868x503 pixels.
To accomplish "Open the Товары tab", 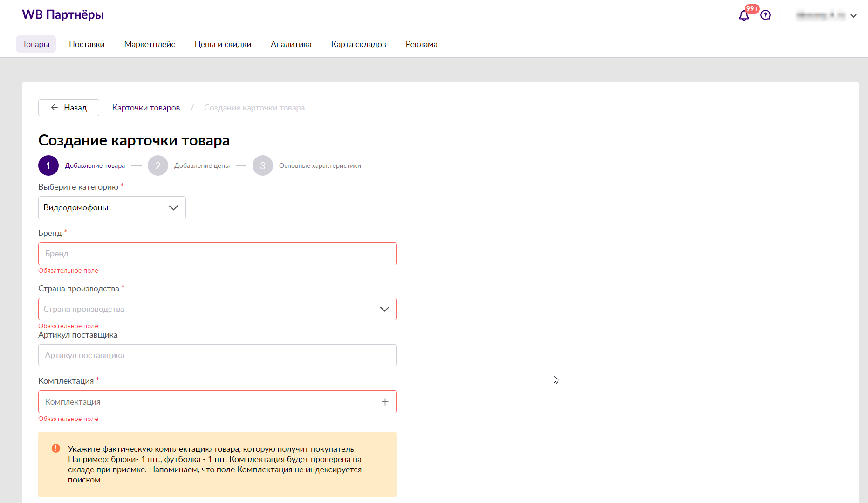I will tap(36, 44).
